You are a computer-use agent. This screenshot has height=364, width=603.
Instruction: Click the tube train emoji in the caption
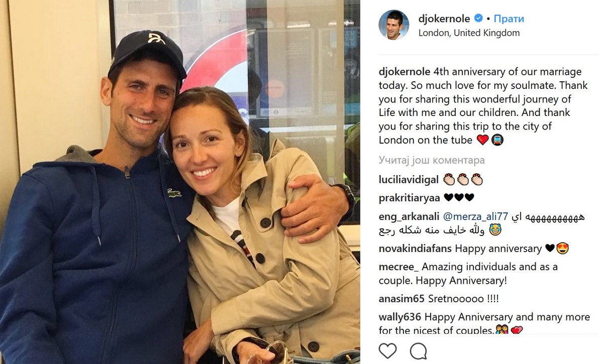pyautogui.click(x=497, y=140)
